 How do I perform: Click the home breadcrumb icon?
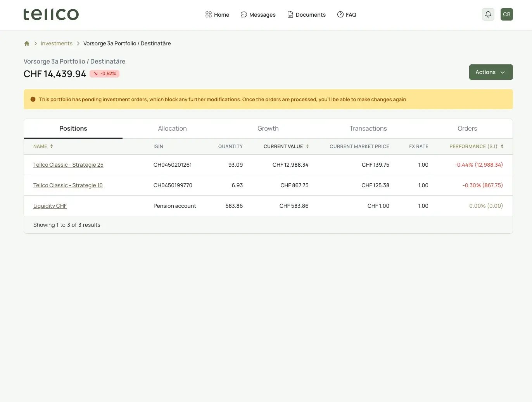[27, 43]
